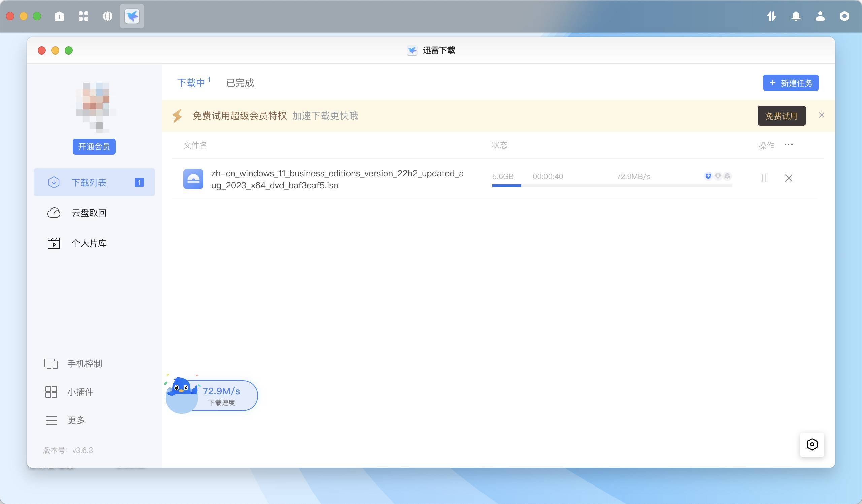Image resolution: width=862 pixels, height=504 pixels.
Task: Click the 免费试用 button
Action: [782, 116]
